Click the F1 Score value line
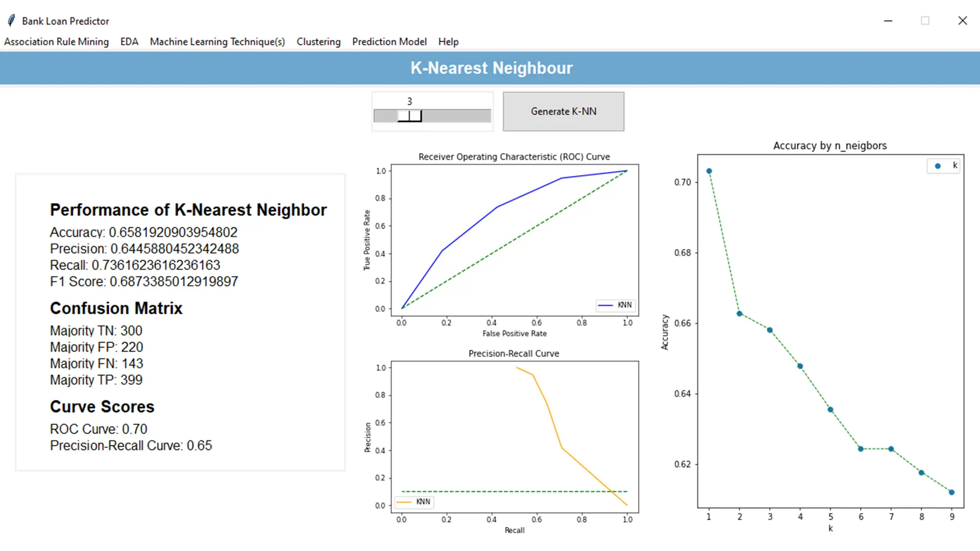Screen dimensions: 980x551 click(x=144, y=281)
